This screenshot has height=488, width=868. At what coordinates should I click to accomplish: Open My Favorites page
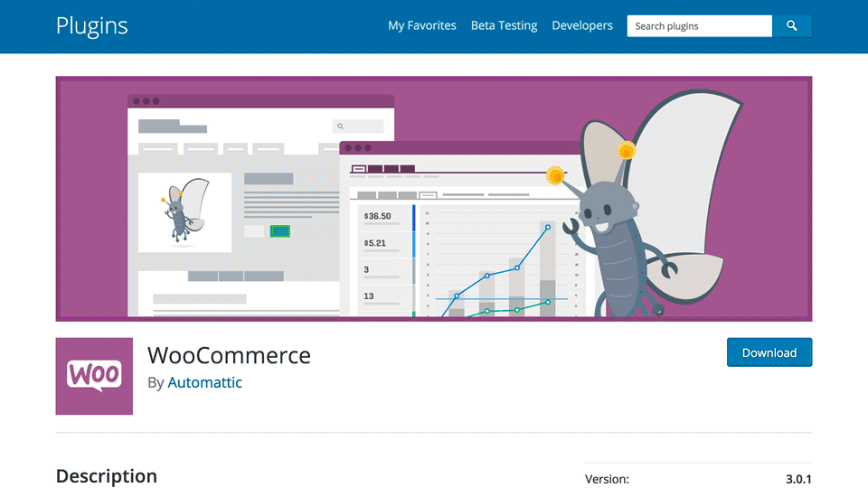tap(422, 25)
